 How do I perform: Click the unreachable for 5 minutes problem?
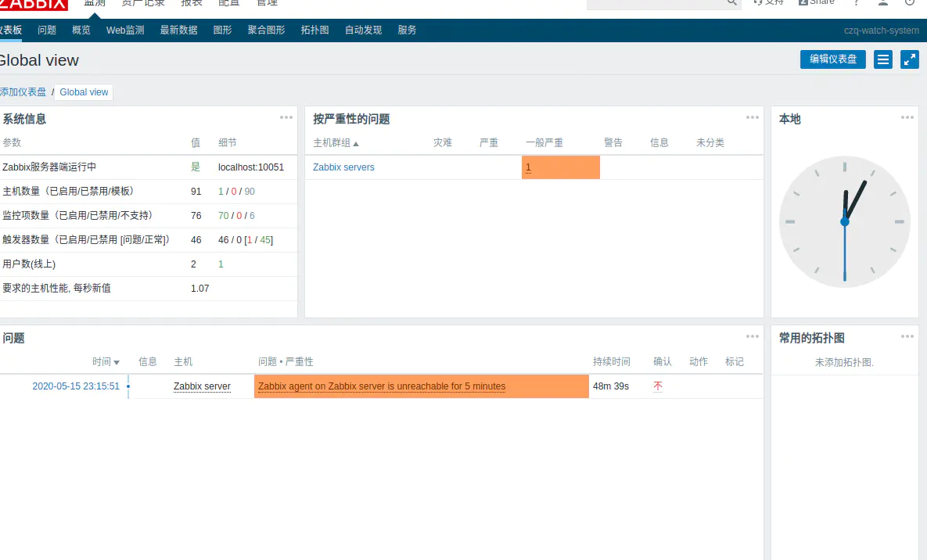pos(382,386)
